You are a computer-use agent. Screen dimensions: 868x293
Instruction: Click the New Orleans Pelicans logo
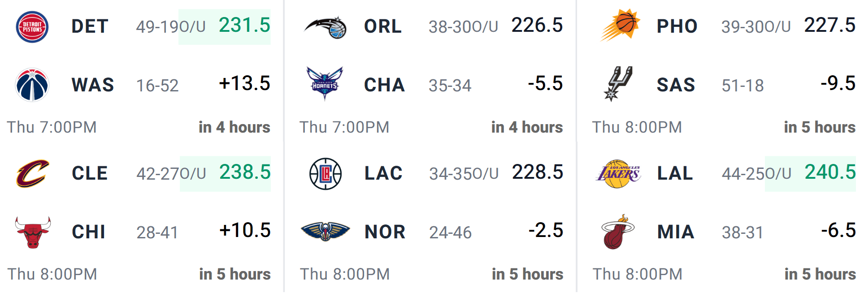click(325, 231)
